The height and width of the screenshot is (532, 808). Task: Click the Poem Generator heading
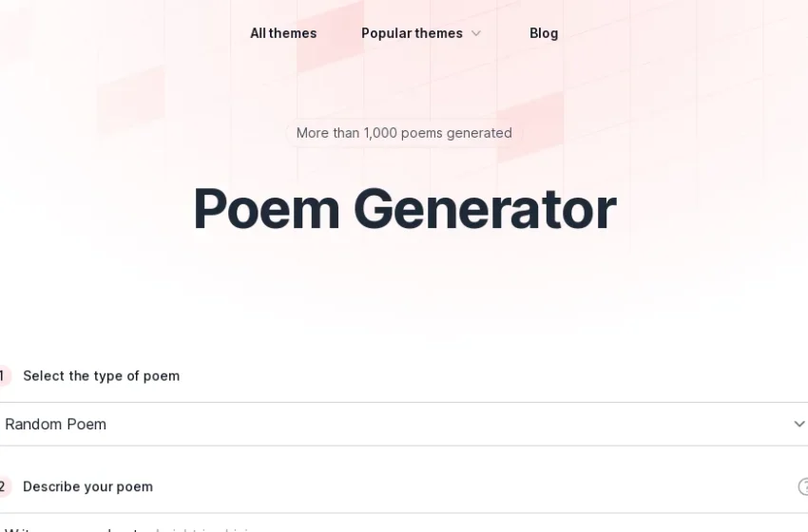point(405,209)
